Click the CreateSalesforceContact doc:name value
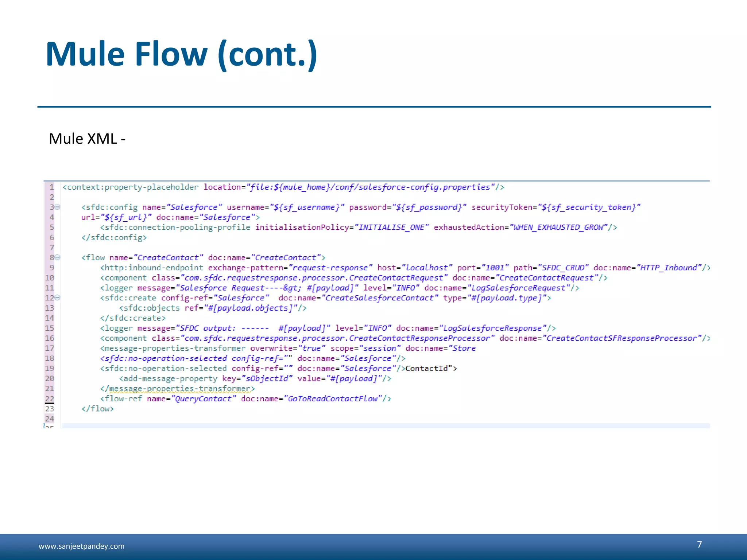 pos(380,298)
